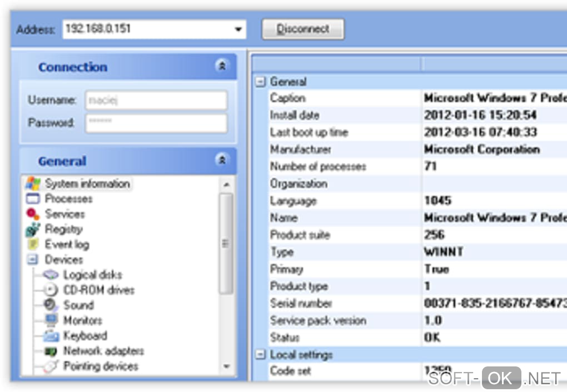Open Keyboard under Devices
The width and height of the screenshot is (567, 392).
click(86, 336)
